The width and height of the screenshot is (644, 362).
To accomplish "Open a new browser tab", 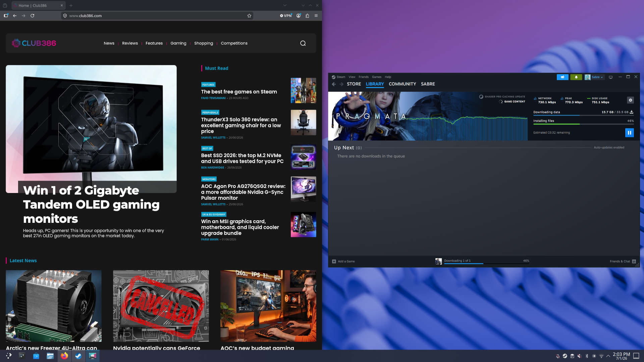I will tap(71, 5).
